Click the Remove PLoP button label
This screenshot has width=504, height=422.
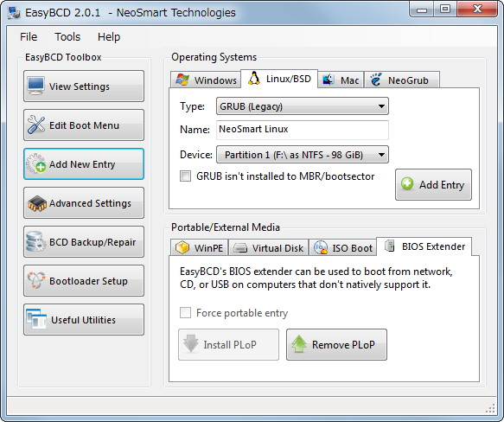click(x=343, y=345)
